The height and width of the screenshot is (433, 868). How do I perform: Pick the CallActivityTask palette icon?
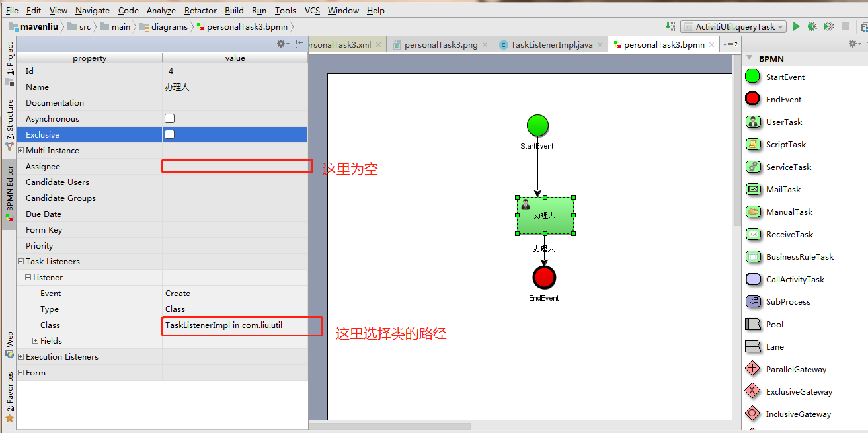tap(752, 279)
